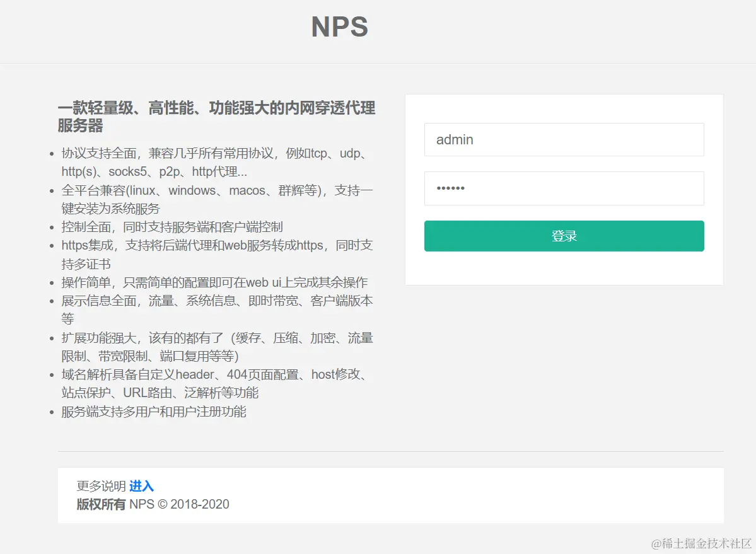
Task: Focus the masked password input field
Action: pos(564,188)
